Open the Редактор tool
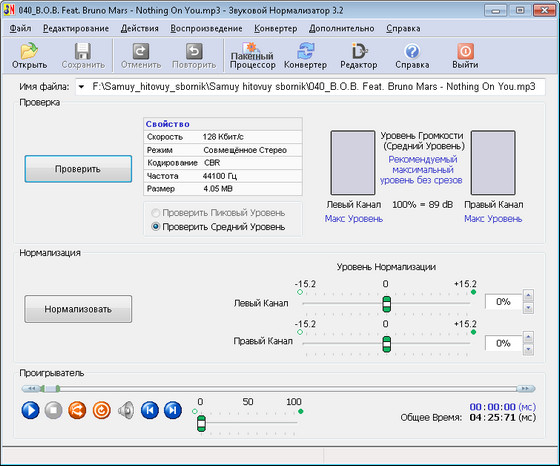This screenshot has height=466, width=560. pyautogui.click(x=359, y=55)
